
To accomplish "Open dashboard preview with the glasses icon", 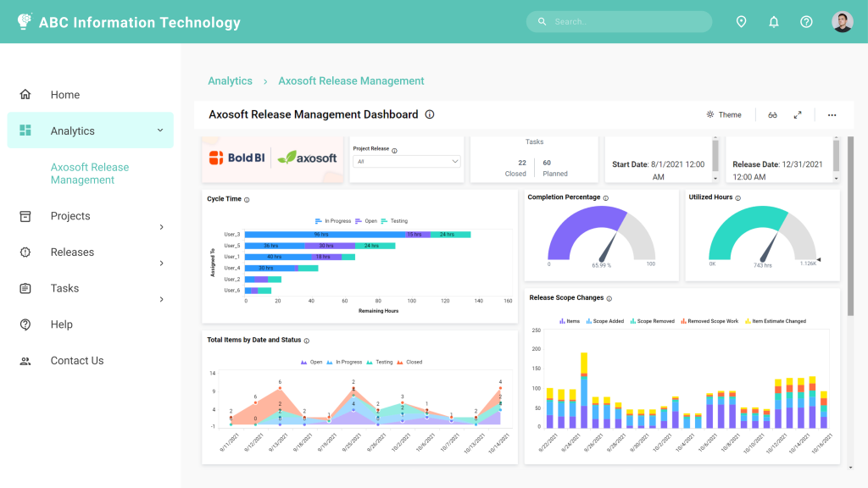I will pyautogui.click(x=772, y=114).
